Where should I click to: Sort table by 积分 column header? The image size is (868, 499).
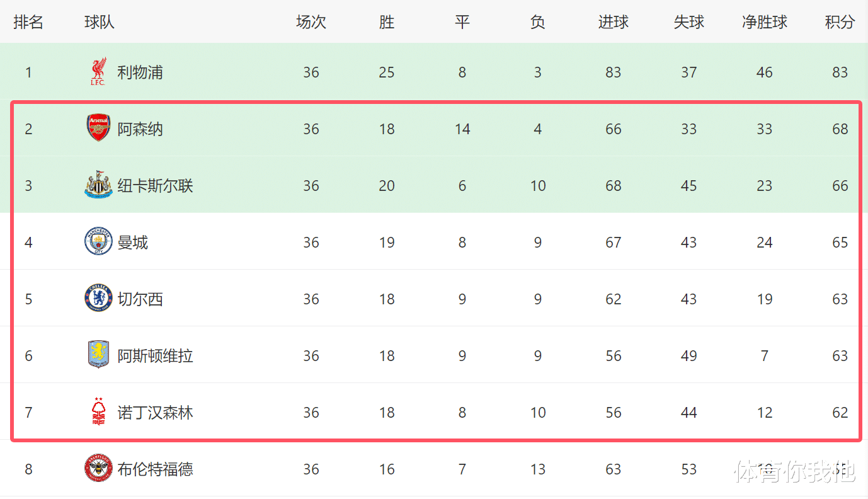point(840,23)
